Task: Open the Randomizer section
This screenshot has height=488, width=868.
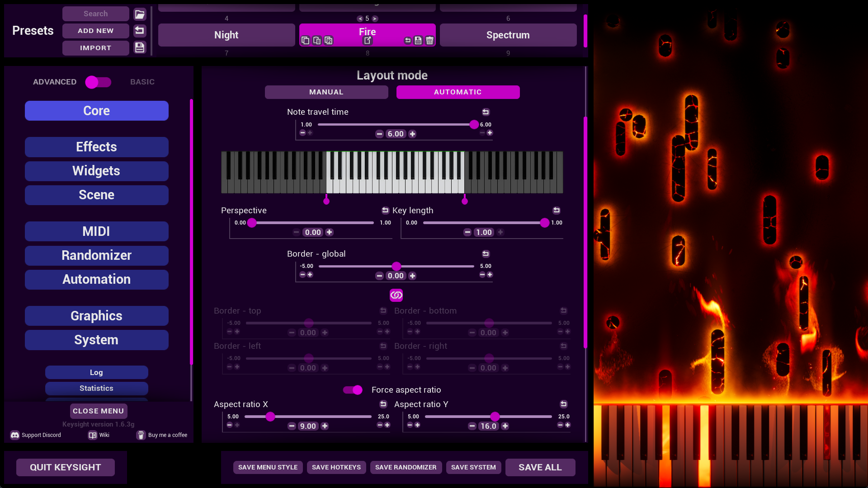Action: click(97, 255)
